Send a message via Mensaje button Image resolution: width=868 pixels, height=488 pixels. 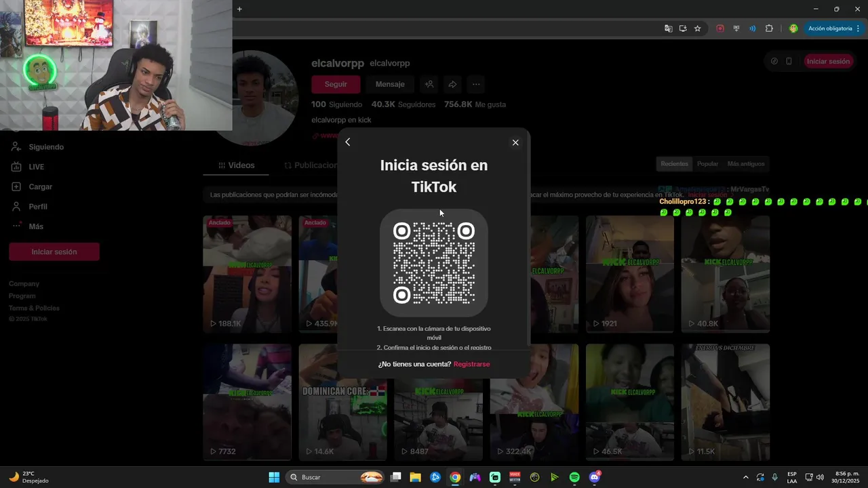pyautogui.click(x=390, y=85)
